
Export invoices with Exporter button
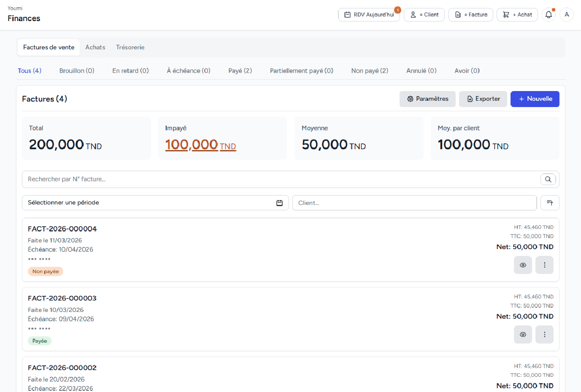pos(483,99)
